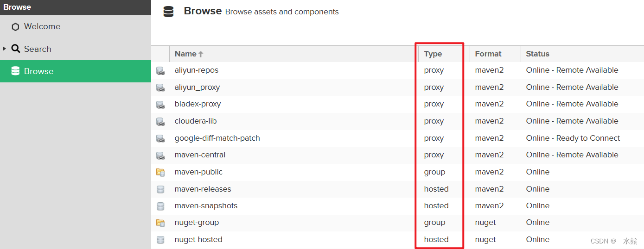
Task: Open the aliyun_proxy repository
Action: click(198, 87)
